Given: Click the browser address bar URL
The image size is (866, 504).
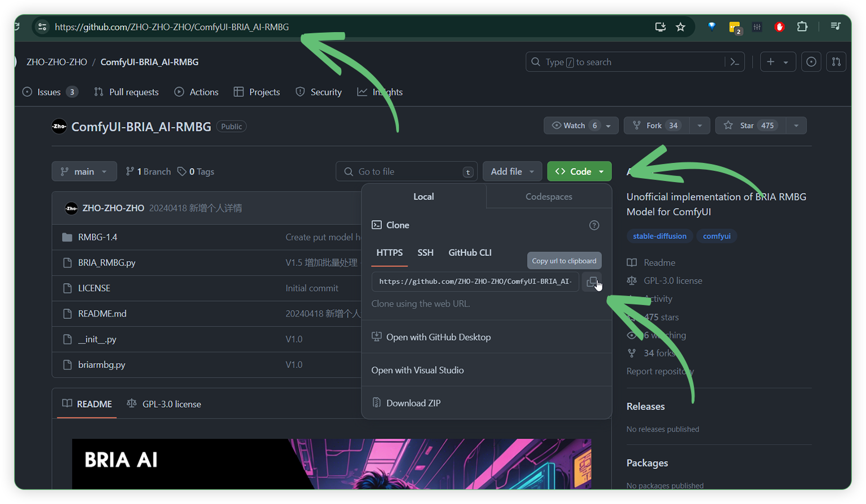Looking at the screenshot, I should (172, 27).
